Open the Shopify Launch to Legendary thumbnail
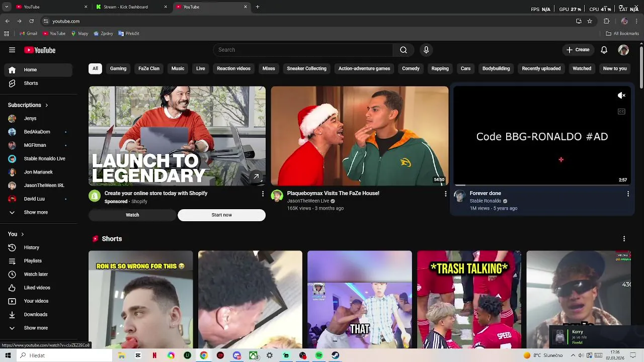This screenshot has height=362, width=644. (x=177, y=136)
